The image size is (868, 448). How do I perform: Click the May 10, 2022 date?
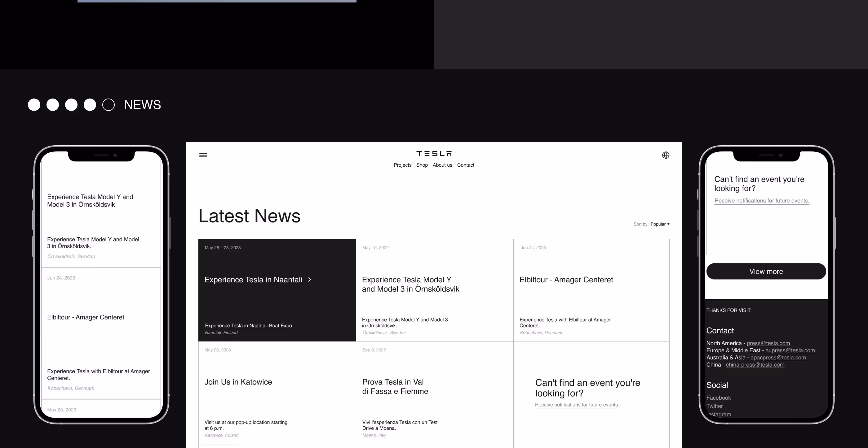point(375,248)
